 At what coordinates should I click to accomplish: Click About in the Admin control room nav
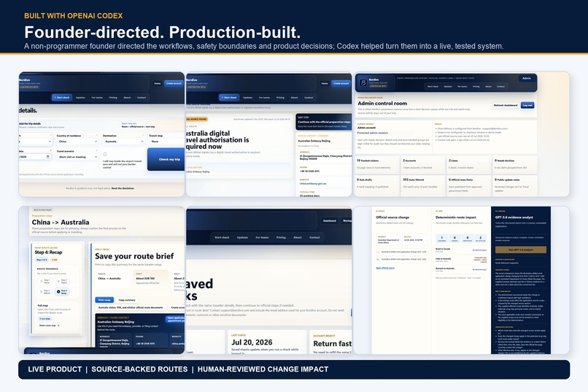click(x=488, y=86)
